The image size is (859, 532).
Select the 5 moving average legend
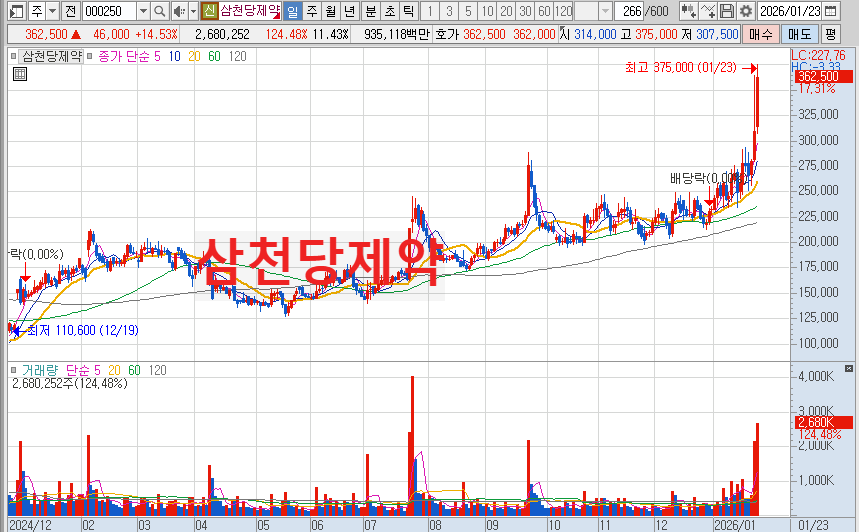tap(158, 56)
